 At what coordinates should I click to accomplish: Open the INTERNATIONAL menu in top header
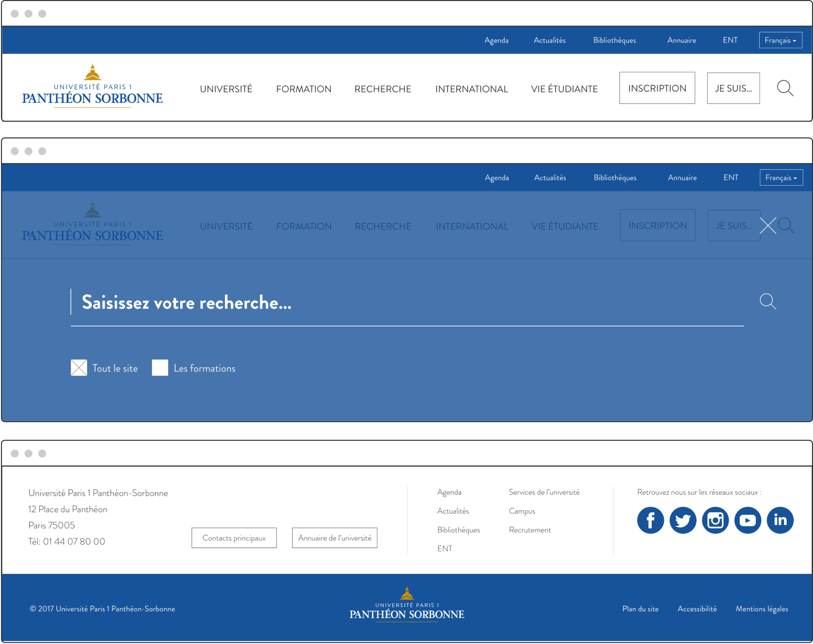click(472, 89)
